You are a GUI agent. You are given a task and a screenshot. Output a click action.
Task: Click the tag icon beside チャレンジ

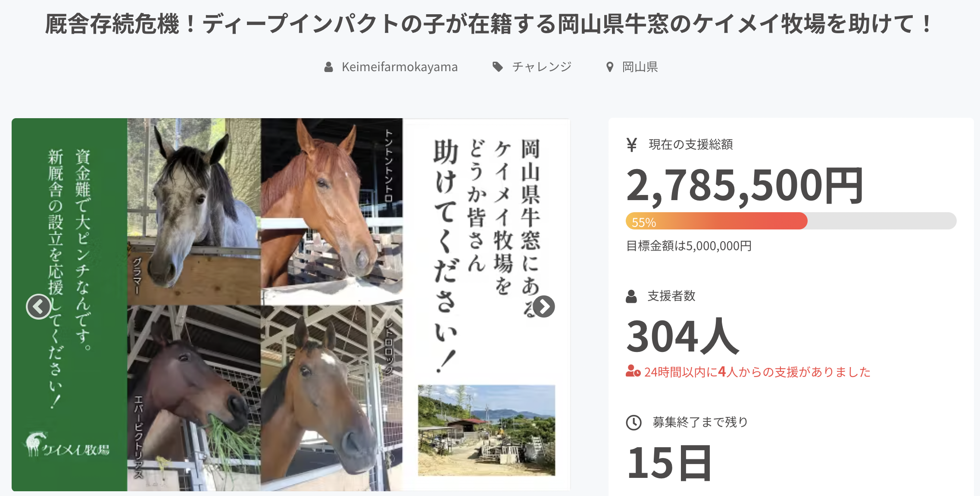coord(498,67)
